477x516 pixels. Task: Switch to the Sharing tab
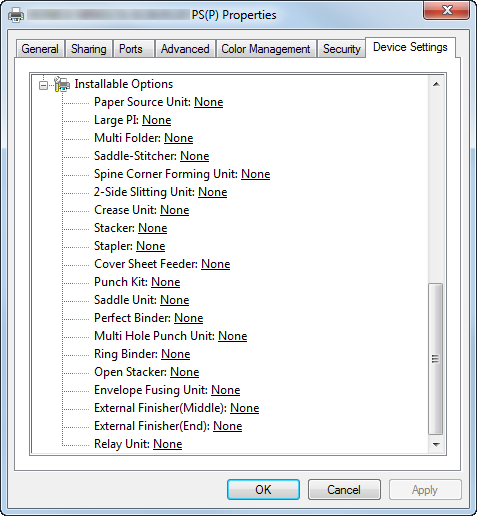(89, 49)
